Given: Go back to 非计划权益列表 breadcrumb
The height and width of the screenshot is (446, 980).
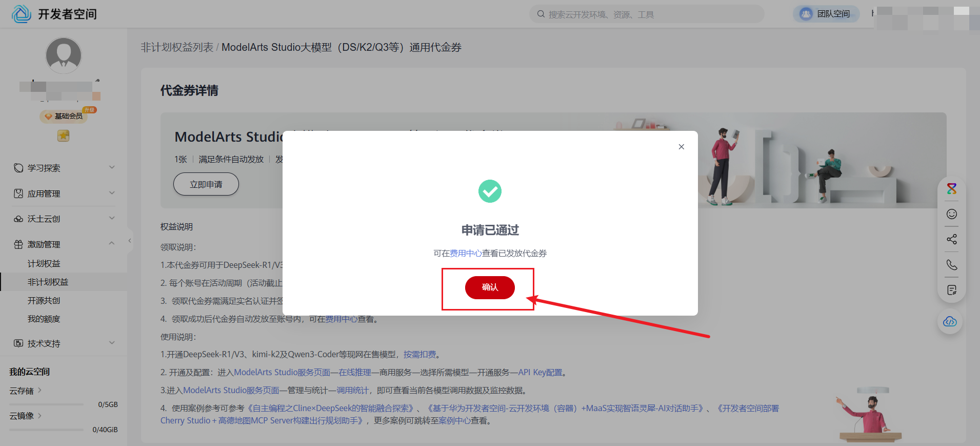Looking at the screenshot, I should (x=177, y=47).
